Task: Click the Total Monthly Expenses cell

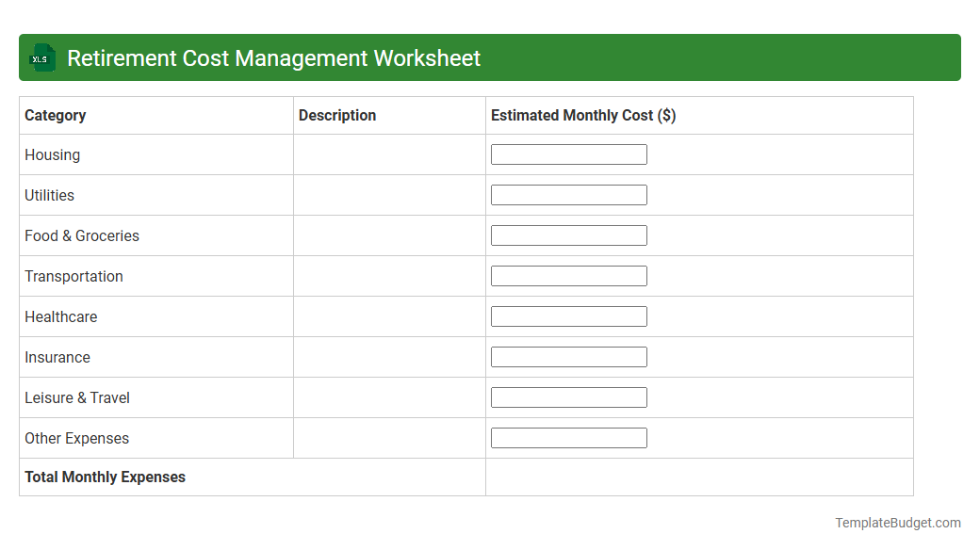Action: pyautogui.click(x=105, y=477)
